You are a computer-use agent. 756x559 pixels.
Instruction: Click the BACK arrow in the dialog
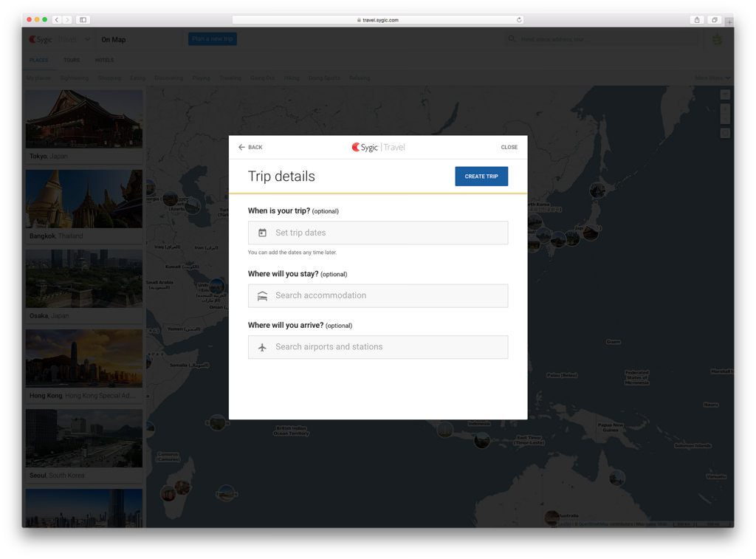[x=241, y=147]
